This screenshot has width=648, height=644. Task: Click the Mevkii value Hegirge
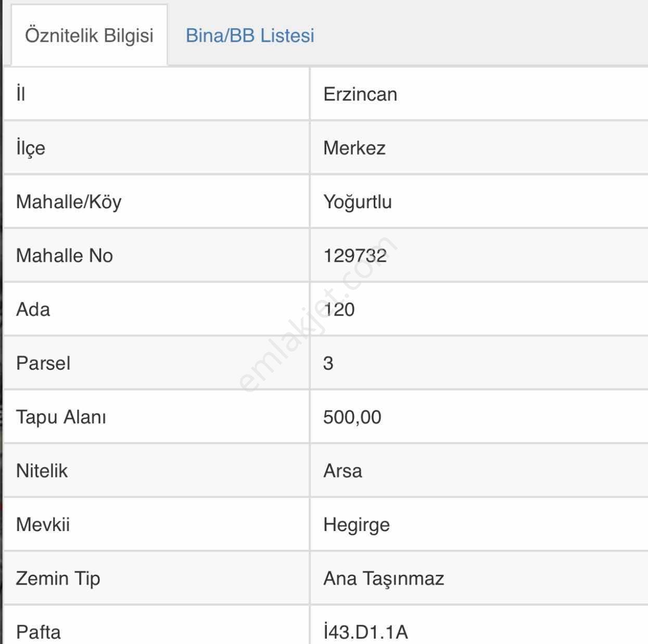pyautogui.click(x=357, y=525)
